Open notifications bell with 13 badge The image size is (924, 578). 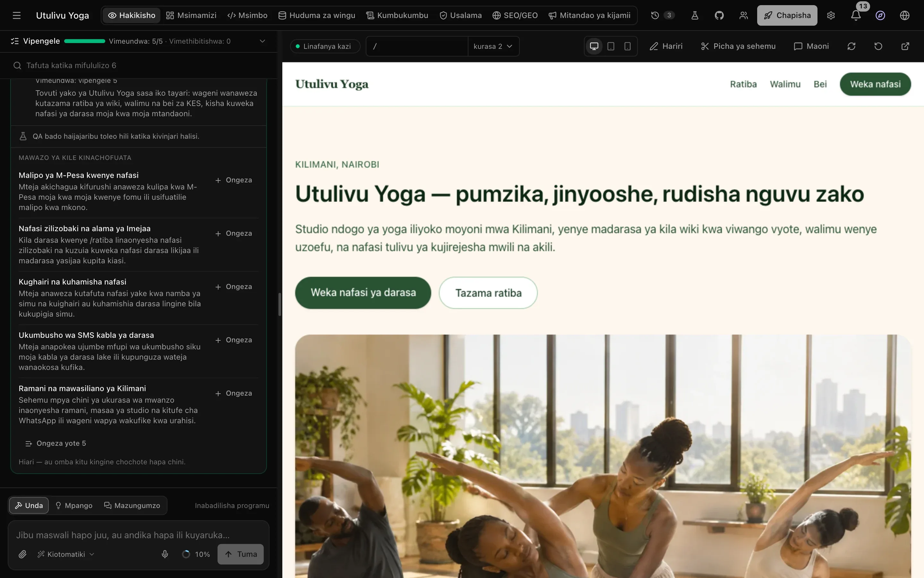[x=856, y=15]
